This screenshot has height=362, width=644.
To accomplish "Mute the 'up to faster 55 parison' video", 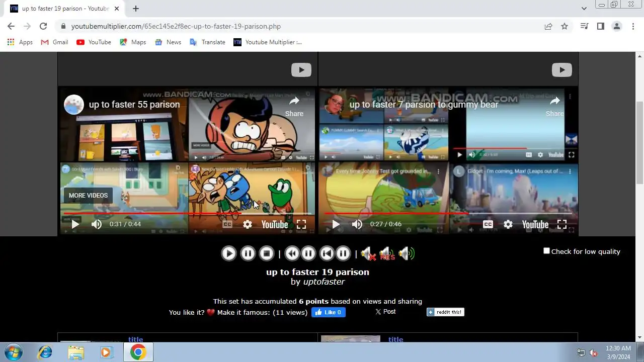I will coord(96,224).
